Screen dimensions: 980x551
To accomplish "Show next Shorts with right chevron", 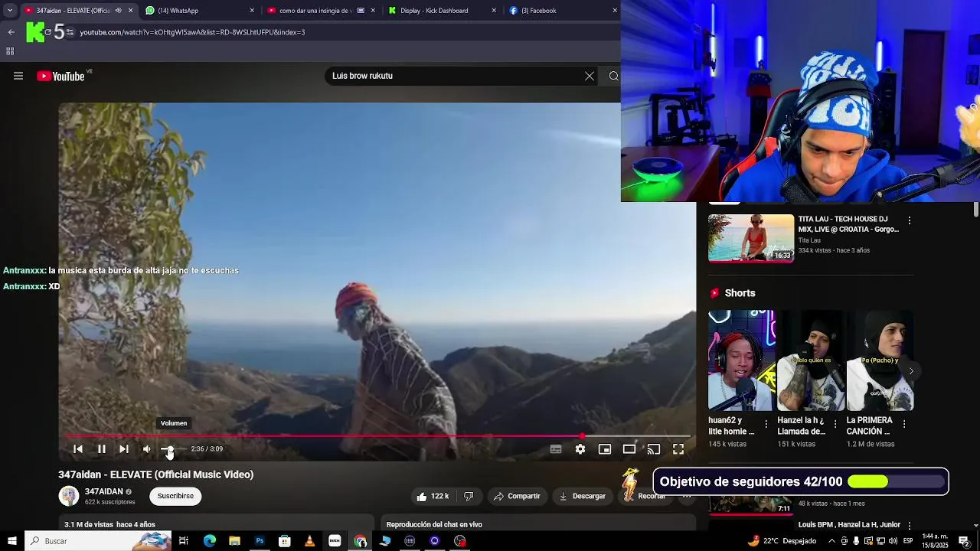I will tap(911, 371).
